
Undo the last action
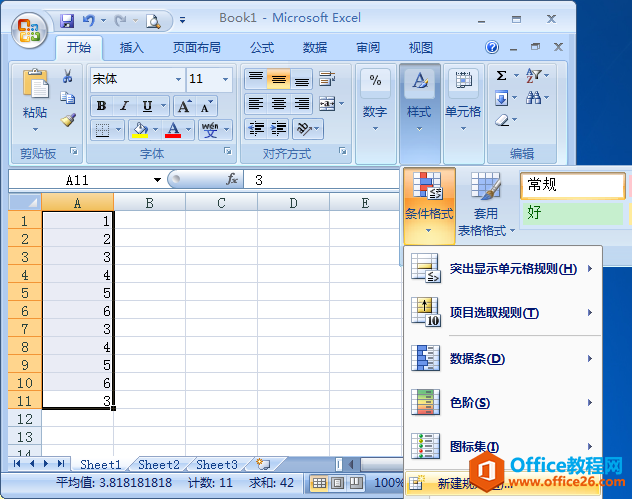(89, 20)
